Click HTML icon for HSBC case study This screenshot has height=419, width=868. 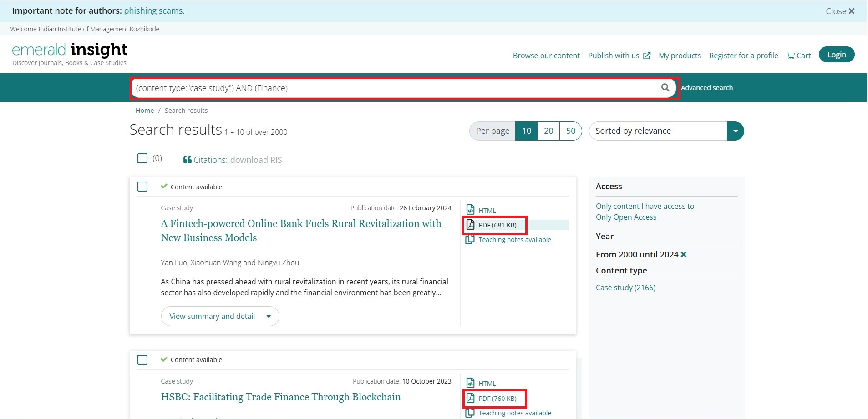click(x=471, y=383)
